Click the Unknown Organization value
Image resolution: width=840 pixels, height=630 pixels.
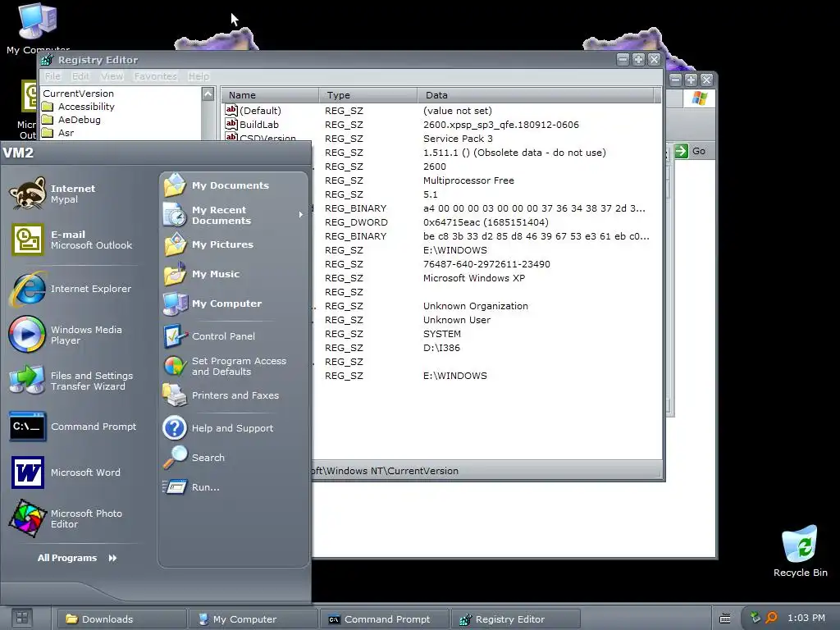tap(476, 306)
